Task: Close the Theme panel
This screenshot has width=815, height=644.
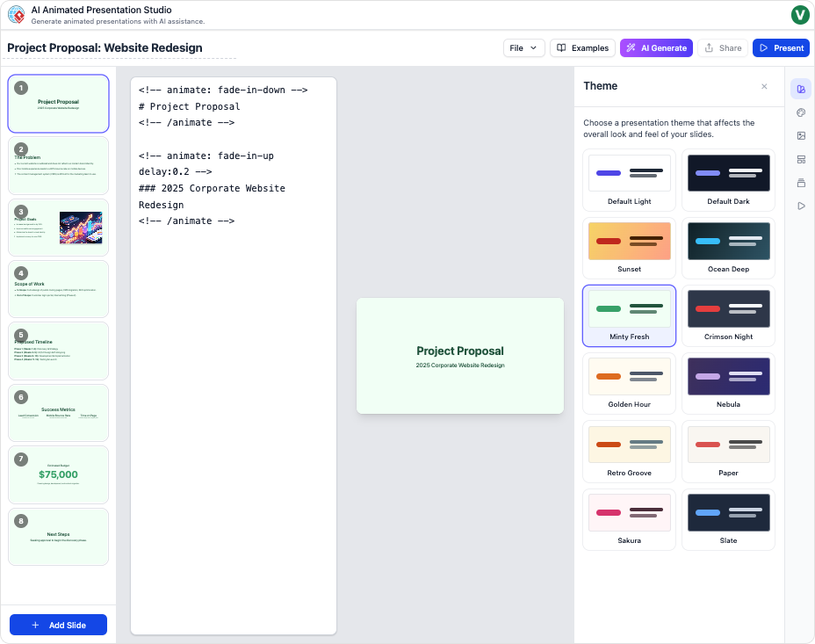Action: pos(764,86)
